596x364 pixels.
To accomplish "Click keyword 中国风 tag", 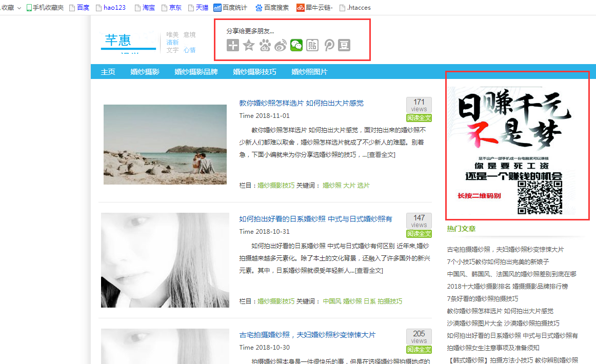I will pyautogui.click(x=332, y=301).
